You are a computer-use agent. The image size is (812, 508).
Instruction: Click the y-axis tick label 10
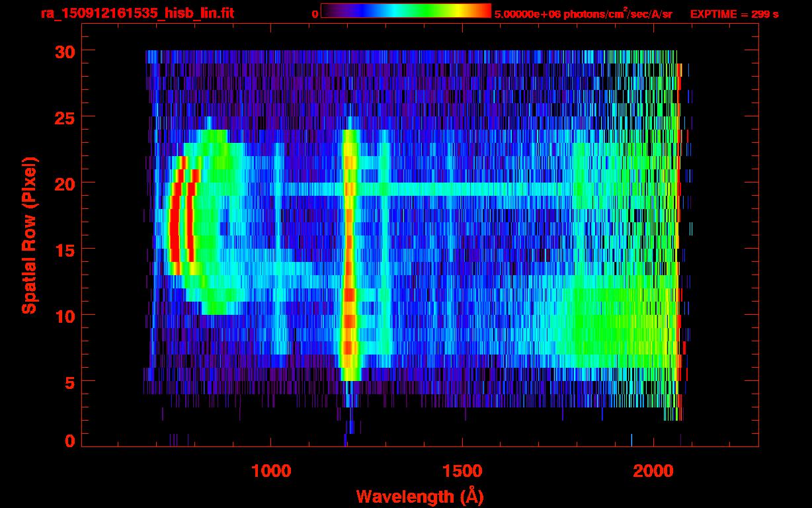(65, 315)
